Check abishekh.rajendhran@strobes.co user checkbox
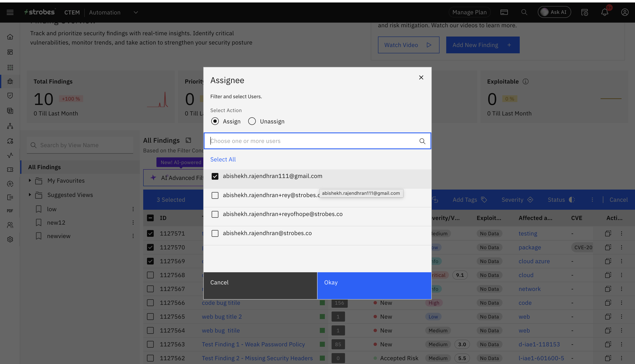Screen dimensions: 635x364 point(215,233)
